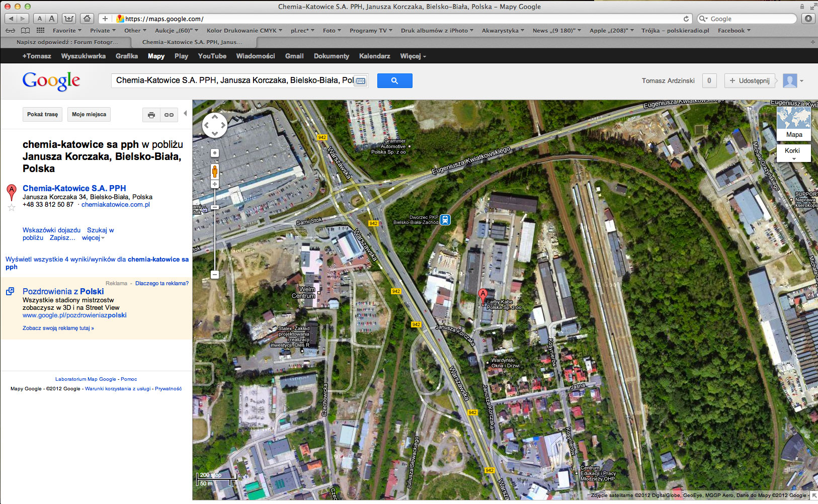Click the Pokaż trasę button
Image resolution: width=818 pixels, height=504 pixels.
pyautogui.click(x=42, y=115)
